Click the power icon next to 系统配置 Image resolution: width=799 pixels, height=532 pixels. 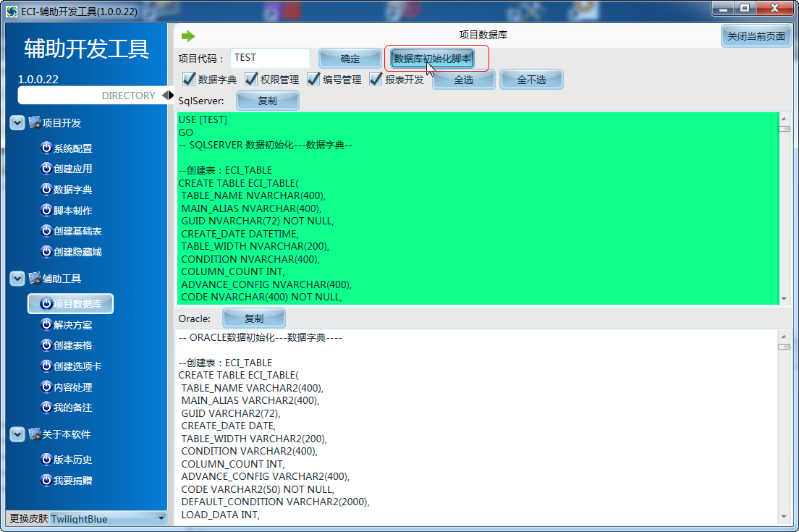(x=46, y=148)
